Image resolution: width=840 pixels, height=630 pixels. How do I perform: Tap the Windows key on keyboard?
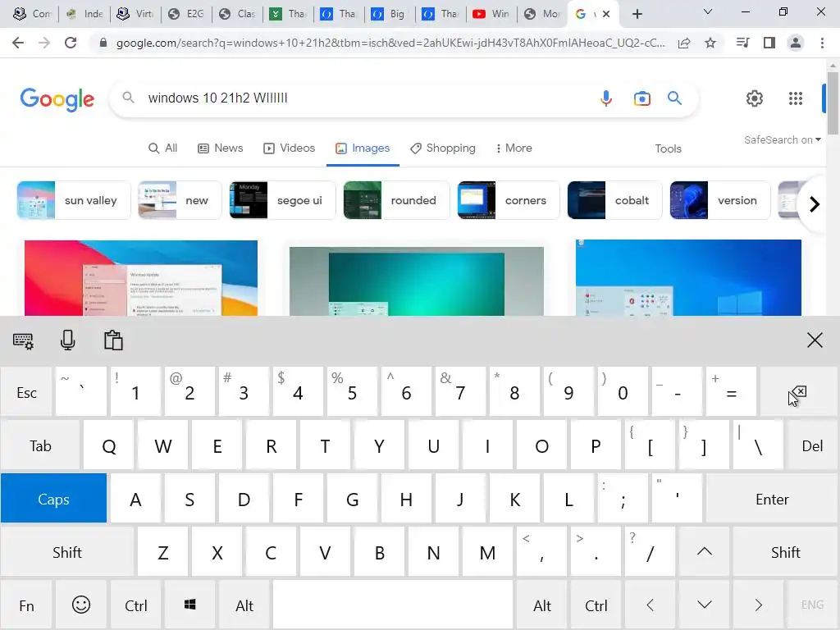(189, 605)
